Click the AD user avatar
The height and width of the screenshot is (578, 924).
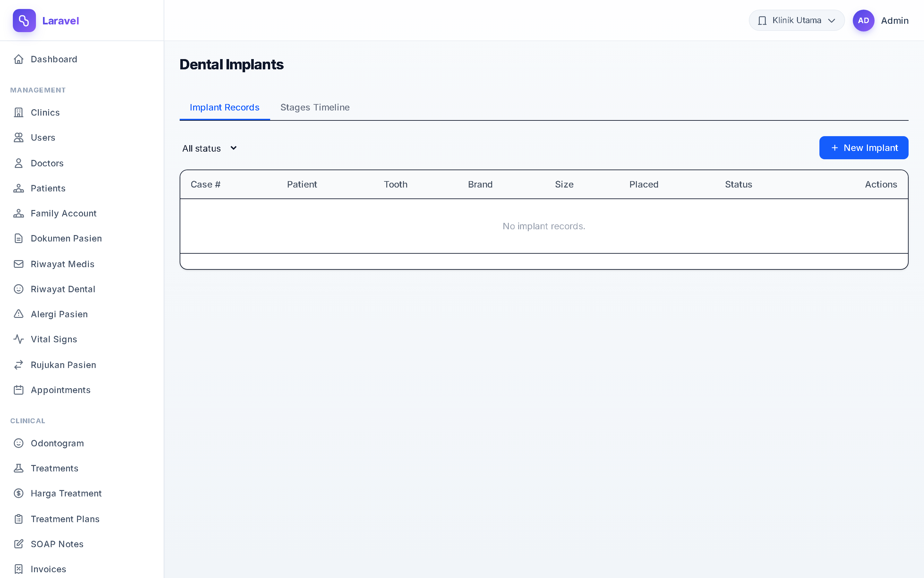(x=863, y=21)
